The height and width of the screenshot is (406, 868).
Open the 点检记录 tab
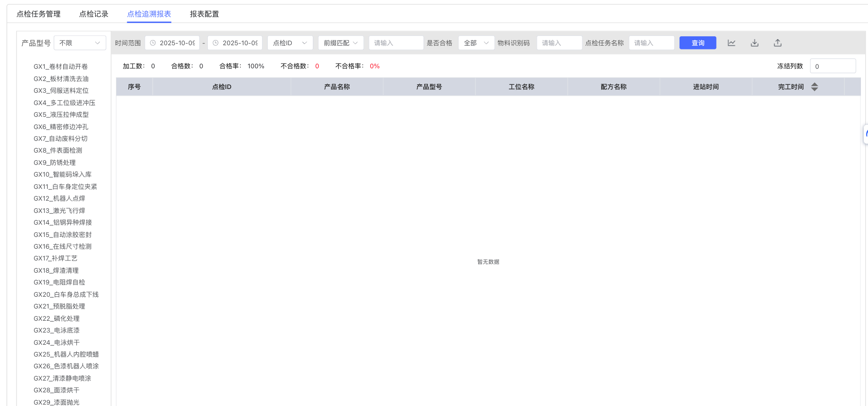94,14
